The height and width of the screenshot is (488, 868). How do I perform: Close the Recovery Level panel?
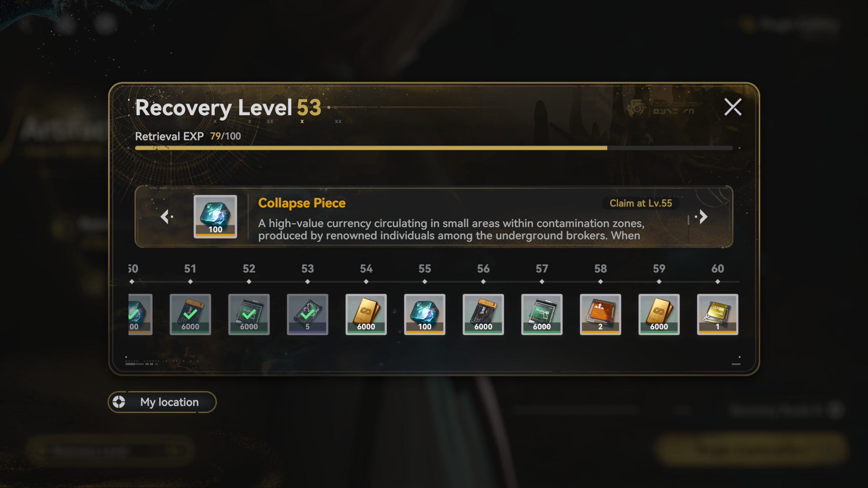[733, 107]
